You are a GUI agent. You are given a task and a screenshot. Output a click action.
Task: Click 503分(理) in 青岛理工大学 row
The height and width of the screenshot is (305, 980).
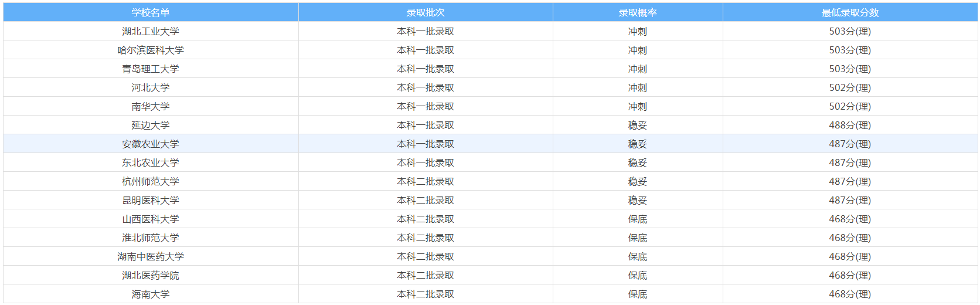pyautogui.click(x=850, y=69)
